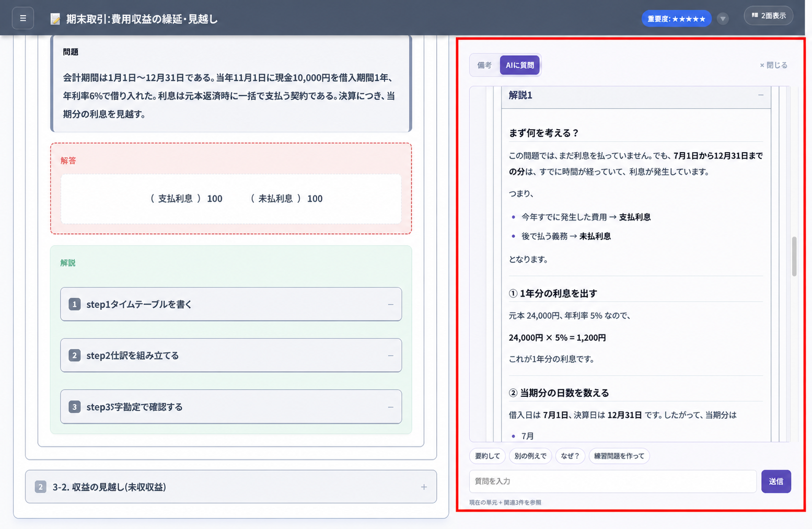The width and height of the screenshot is (812, 529).
Task: Collapse step2仕訳を組み立てる
Action: coord(390,355)
